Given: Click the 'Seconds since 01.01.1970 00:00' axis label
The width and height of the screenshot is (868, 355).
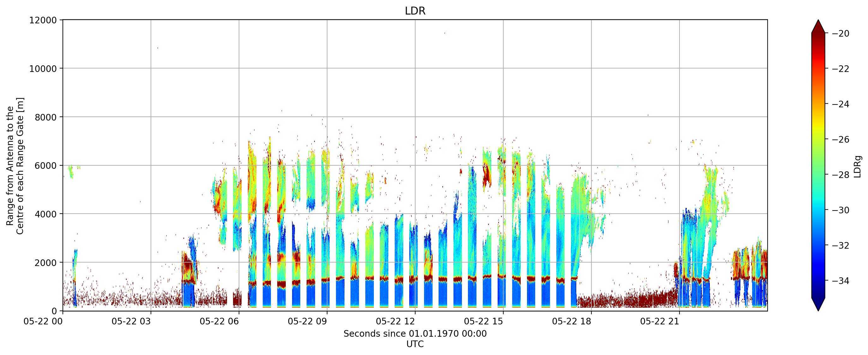Looking at the screenshot, I should (x=415, y=334).
